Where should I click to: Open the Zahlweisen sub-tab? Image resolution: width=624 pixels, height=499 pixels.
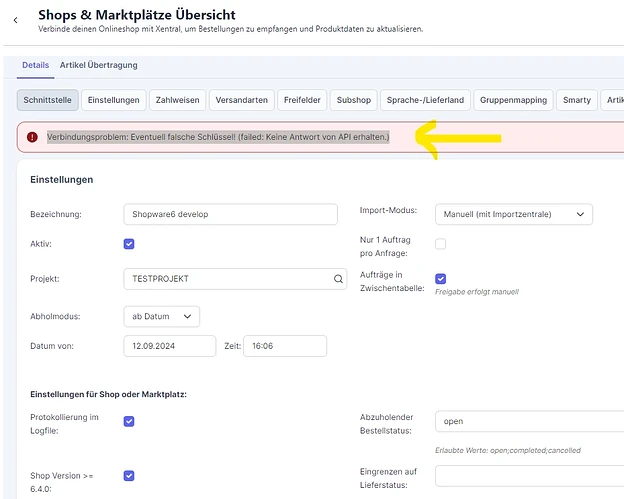pos(177,100)
